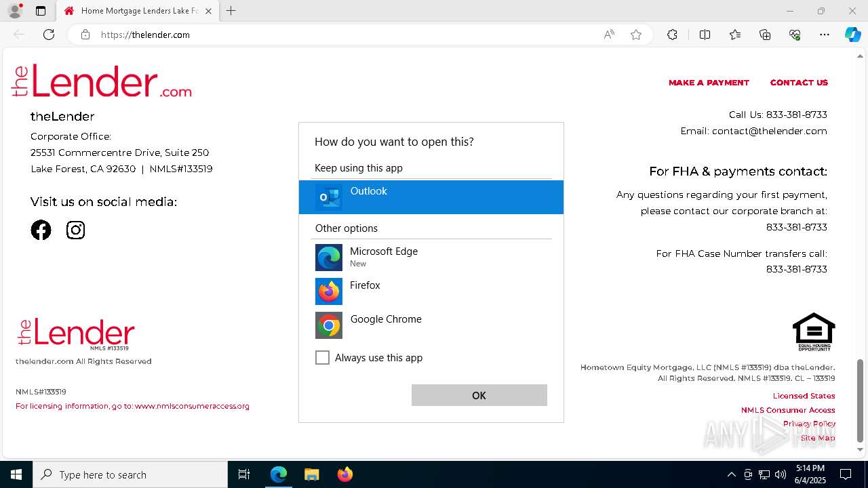Open the notification center icon
Image resolution: width=868 pixels, height=488 pixels.
(846, 474)
